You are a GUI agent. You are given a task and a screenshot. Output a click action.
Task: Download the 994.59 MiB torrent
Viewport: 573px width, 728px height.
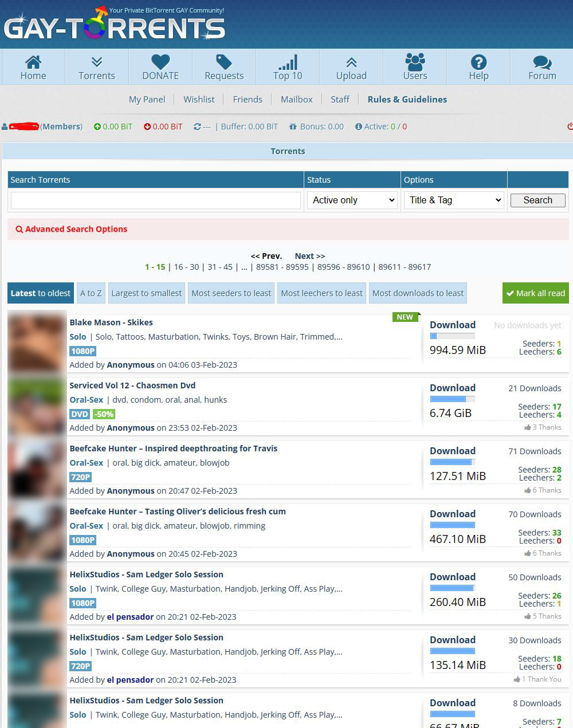click(453, 325)
